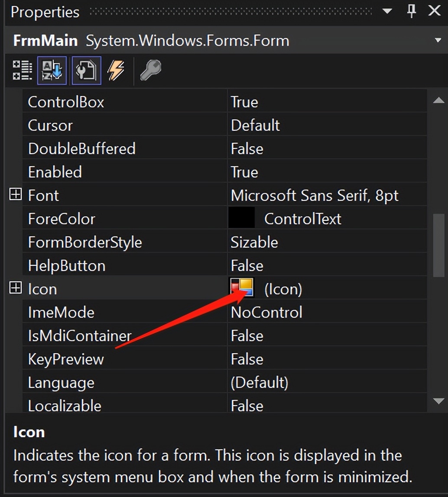Expand the Icon property node
Viewport: 448px width, 497px height.
[16, 288]
